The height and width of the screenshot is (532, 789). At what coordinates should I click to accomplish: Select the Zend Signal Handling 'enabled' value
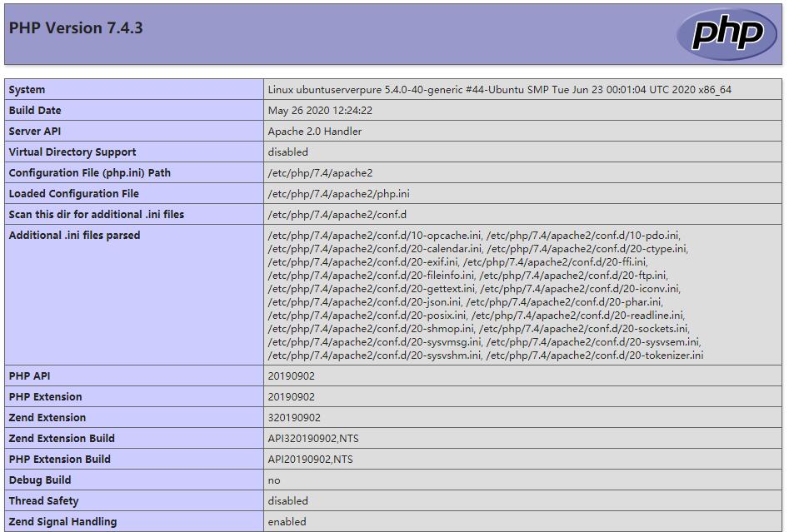pyautogui.click(x=287, y=522)
